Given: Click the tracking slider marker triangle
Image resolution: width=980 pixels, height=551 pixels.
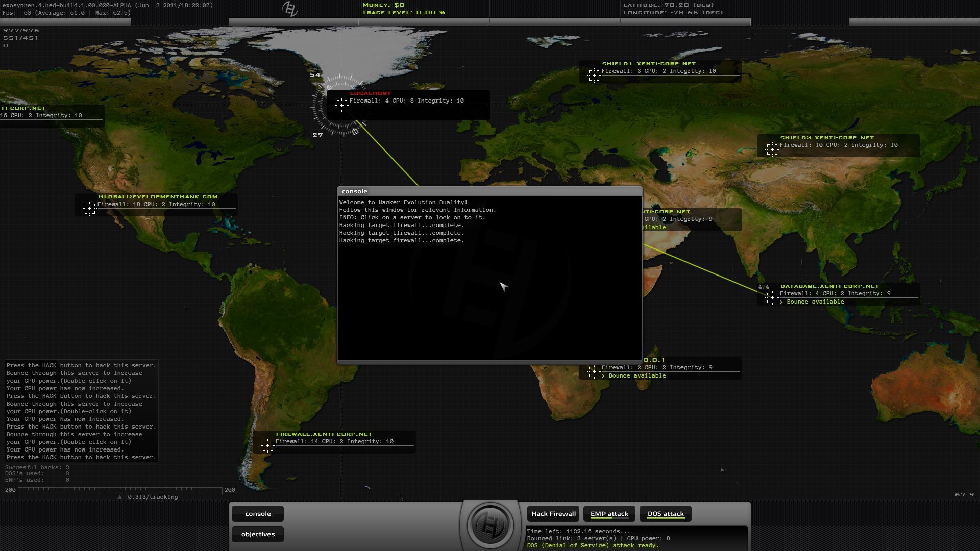Looking at the screenshot, I should coord(119,497).
